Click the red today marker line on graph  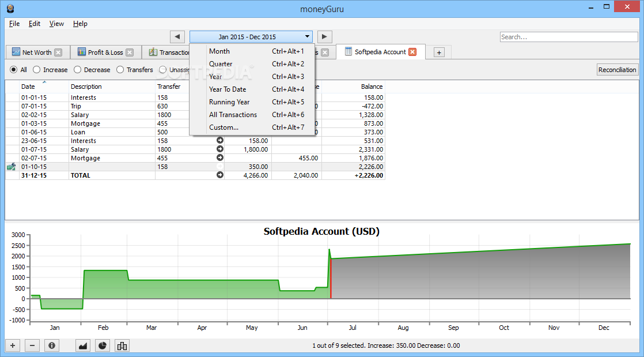[x=331, y=279]
